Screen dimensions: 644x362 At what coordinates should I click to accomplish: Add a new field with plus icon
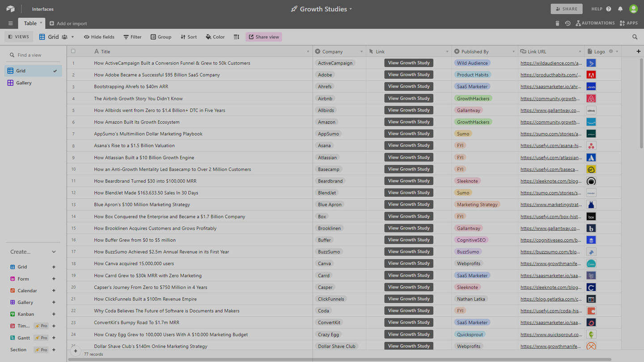638,51
